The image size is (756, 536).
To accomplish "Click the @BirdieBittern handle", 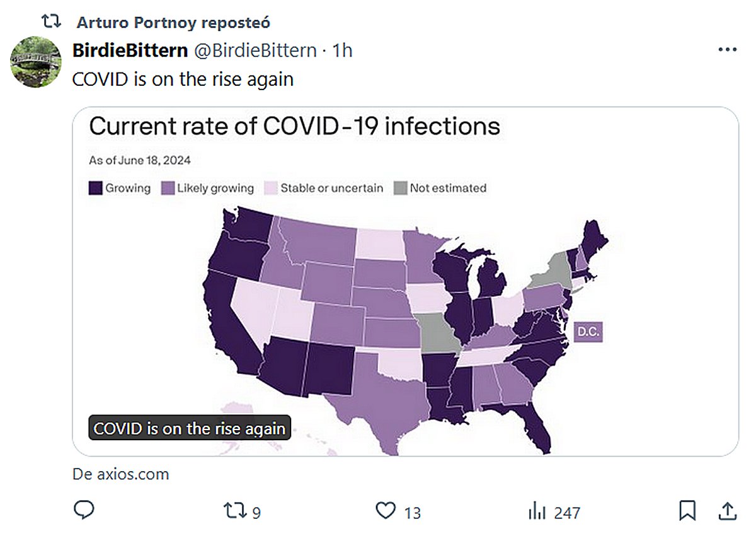I will click(255, 50).
